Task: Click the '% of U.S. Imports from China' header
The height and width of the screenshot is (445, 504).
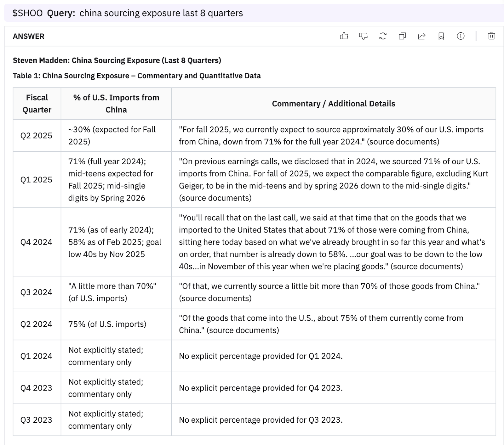Action: pos(116,104)
